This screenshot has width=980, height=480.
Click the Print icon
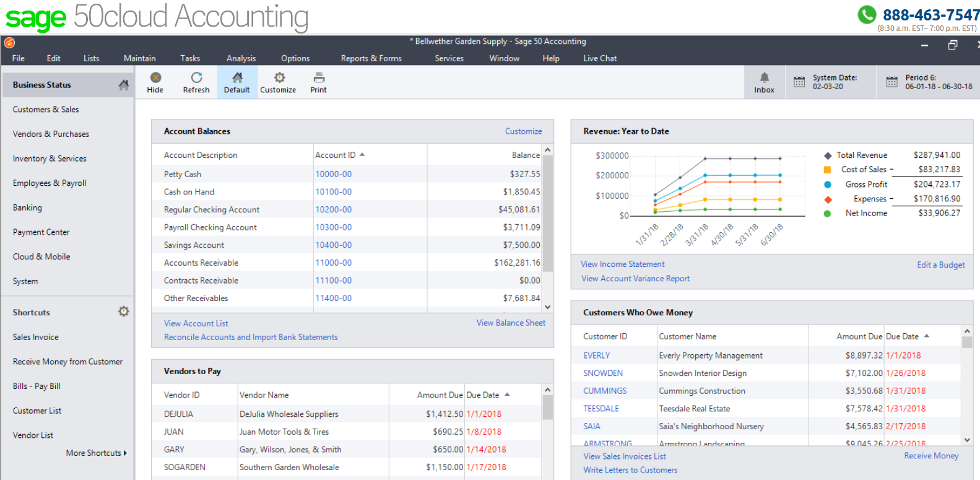pos(319,78)
